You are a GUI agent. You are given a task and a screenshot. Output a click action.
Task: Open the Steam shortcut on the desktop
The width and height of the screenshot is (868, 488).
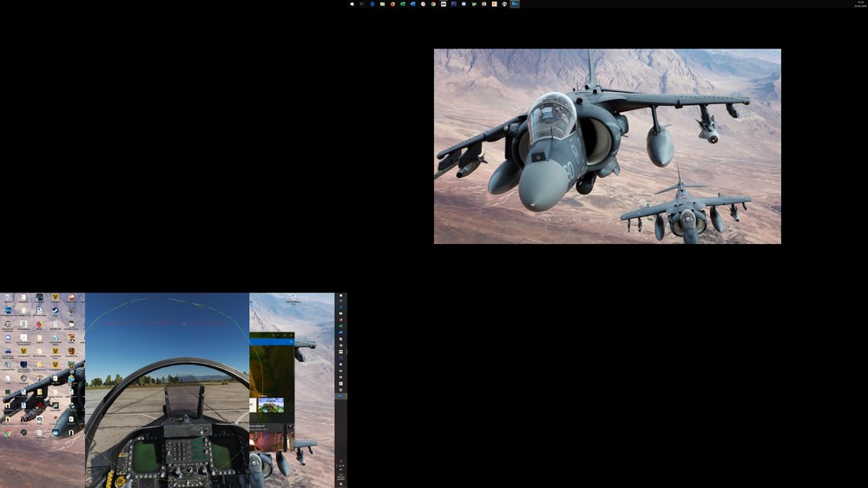coord(56,310)
